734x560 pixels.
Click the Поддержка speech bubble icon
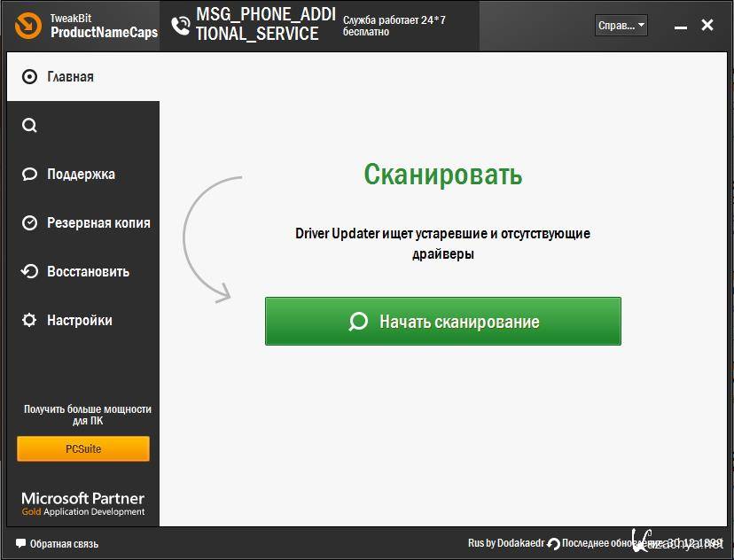[x=30, y=175]
